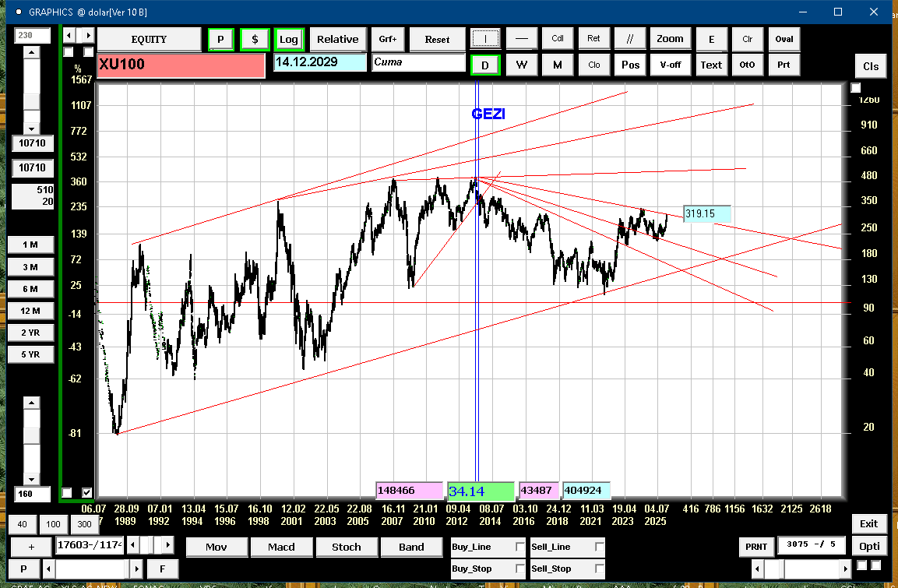Click down arrow of lower-left vertical scroller
Viewport: 898px width, 588px height.
[31, 479]
